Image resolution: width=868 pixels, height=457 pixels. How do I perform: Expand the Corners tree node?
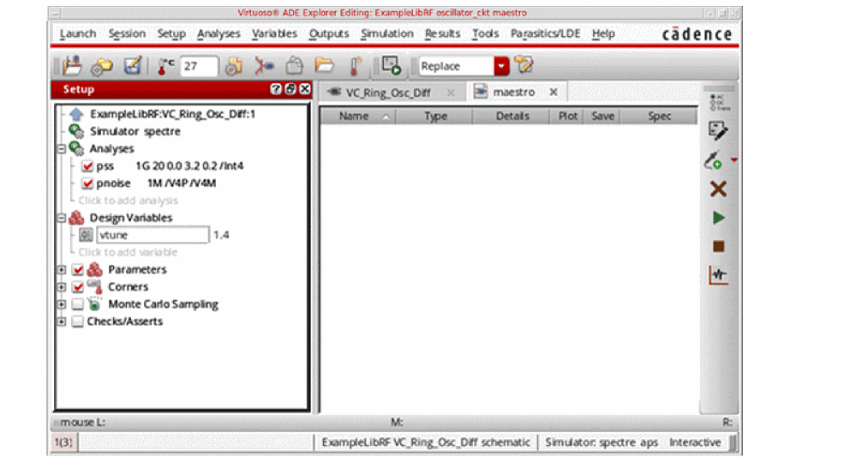[62, 287]
